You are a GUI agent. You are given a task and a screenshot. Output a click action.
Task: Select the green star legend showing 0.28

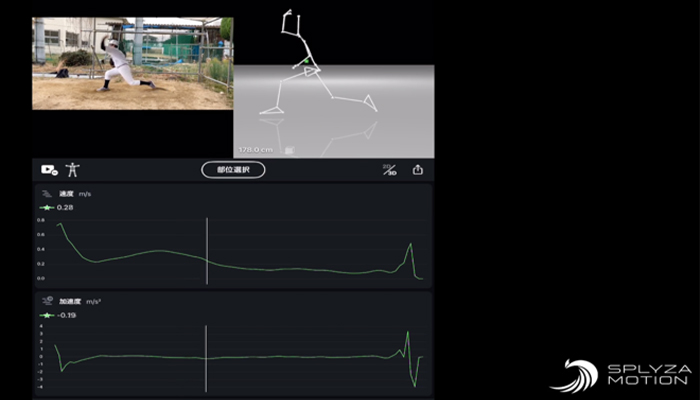[56, 208]
